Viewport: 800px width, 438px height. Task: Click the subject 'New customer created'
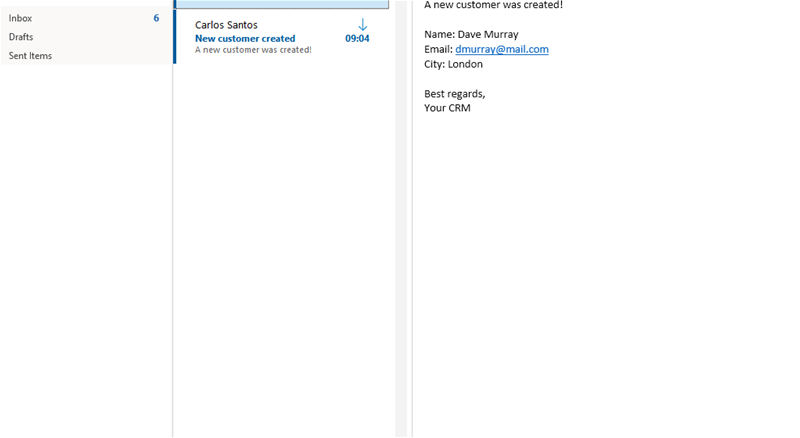pyautogui.click(x=245, y=39)
